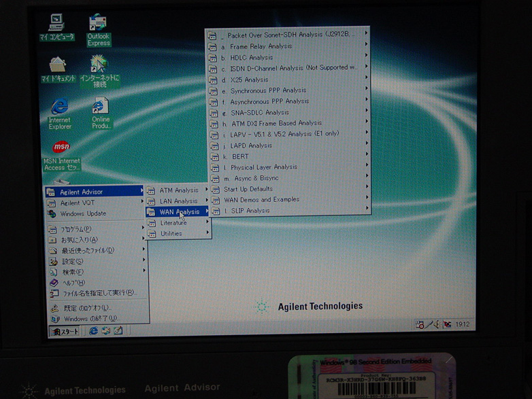This screenshot has width=532, height=399.
Task: Open the お気に入り(A) favorites submenu
Action: (97, 240)
